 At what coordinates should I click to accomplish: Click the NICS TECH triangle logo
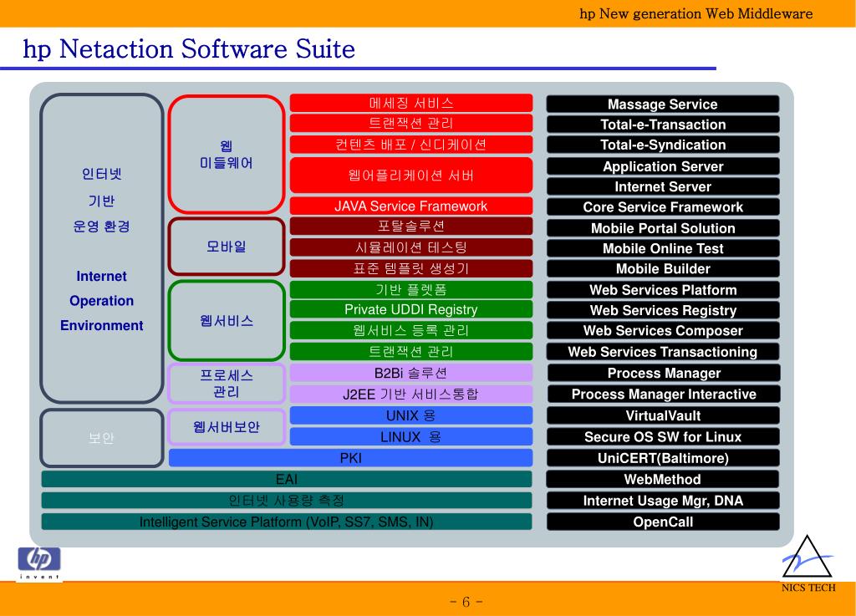(808, 563)
